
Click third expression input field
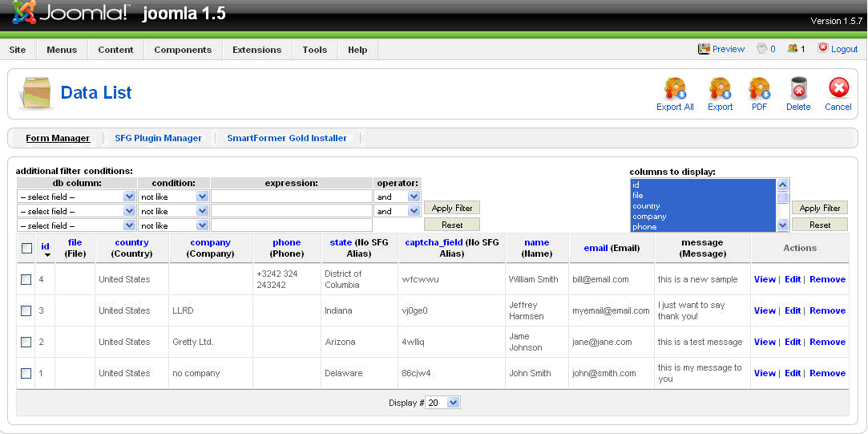[292, 225]
